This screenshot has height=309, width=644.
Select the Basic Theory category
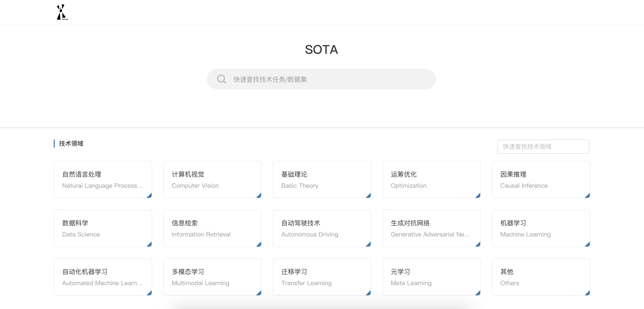coord(322,179)
